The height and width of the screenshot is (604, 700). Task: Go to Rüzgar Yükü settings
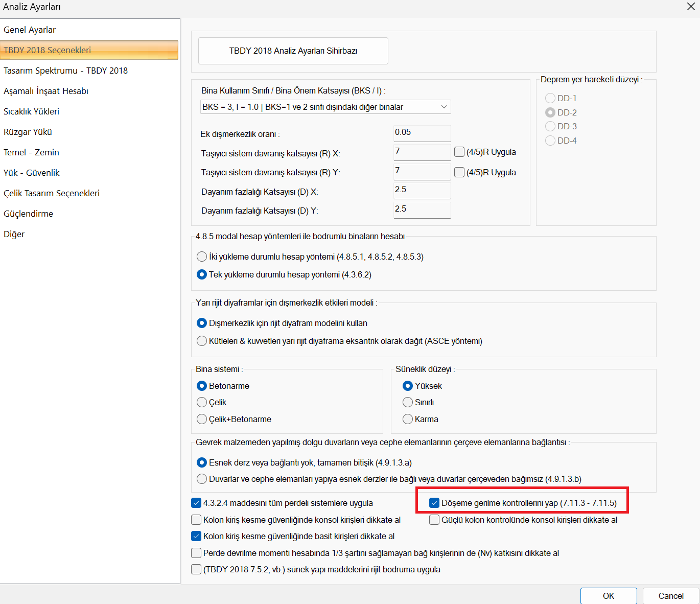point(28,132)
